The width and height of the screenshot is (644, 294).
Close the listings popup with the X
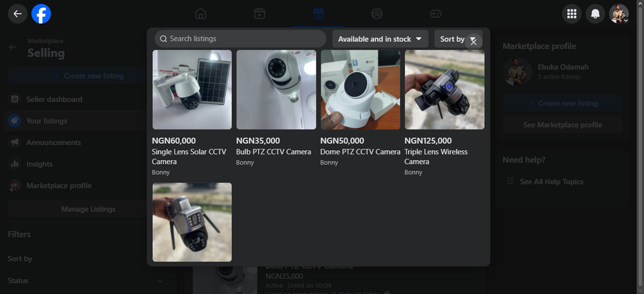(474, 41)
